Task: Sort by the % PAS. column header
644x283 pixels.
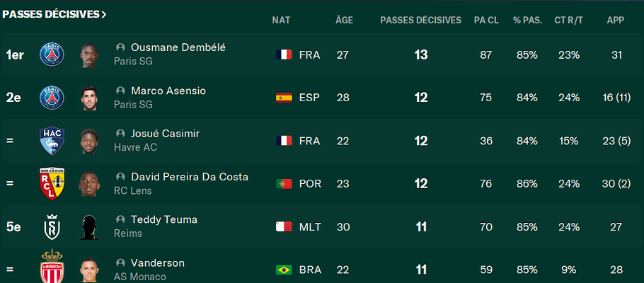Action: [527, 20]
